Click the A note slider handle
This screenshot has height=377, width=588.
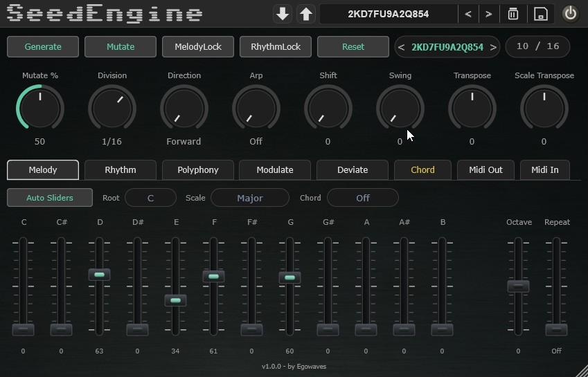[x=366, y=330]
